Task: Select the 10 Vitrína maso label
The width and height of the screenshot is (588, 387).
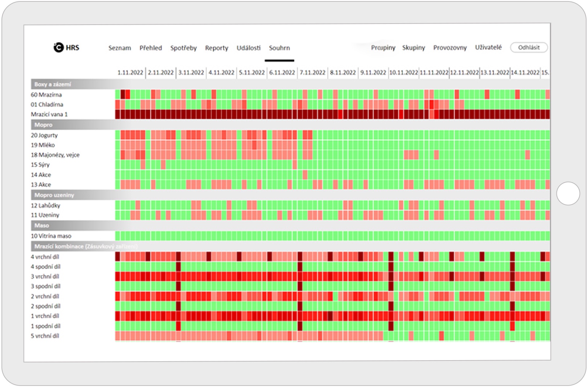Action: coord(51,236)
